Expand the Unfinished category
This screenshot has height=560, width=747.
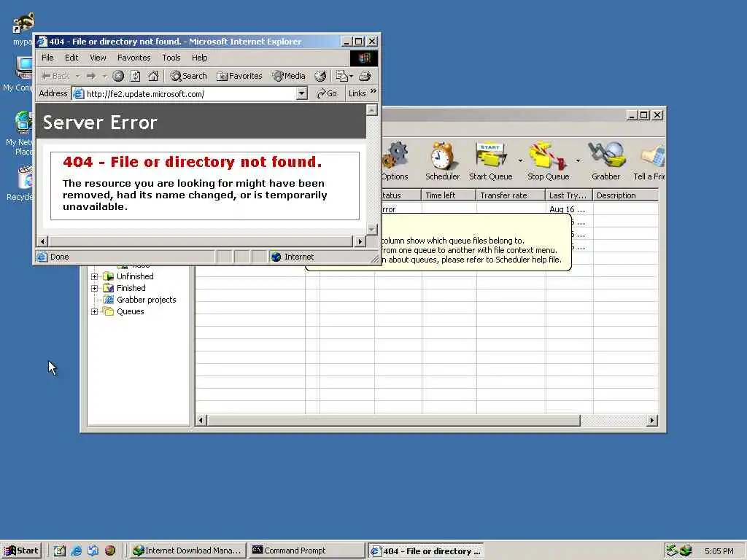click(94, 276)
